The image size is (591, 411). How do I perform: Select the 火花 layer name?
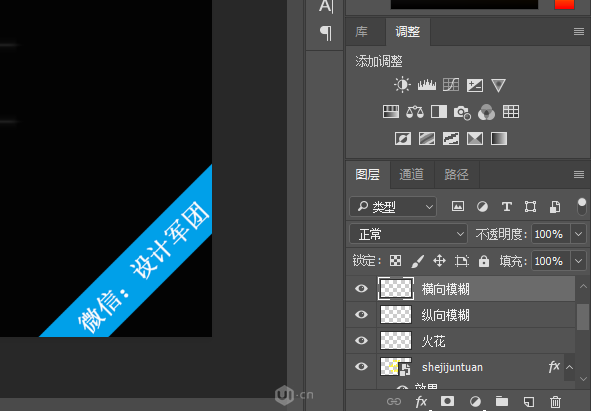point(434,341)
